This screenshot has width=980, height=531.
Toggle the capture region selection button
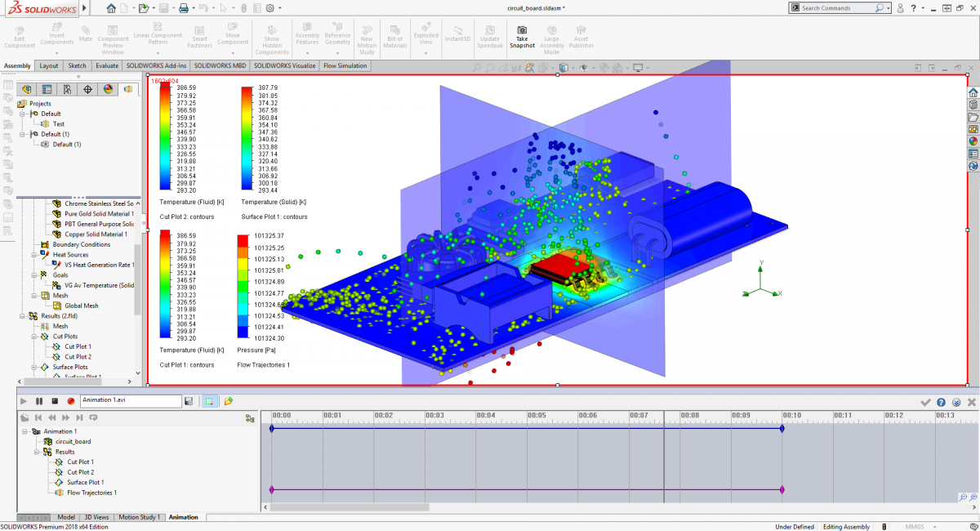tap(208, 401)
